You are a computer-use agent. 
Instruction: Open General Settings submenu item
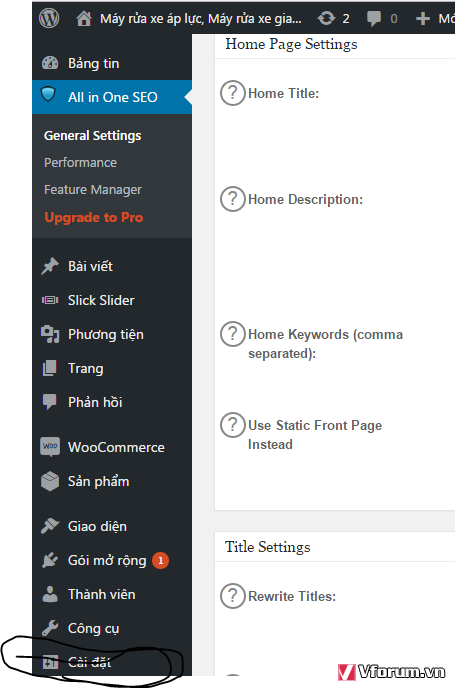click(93, 136)
